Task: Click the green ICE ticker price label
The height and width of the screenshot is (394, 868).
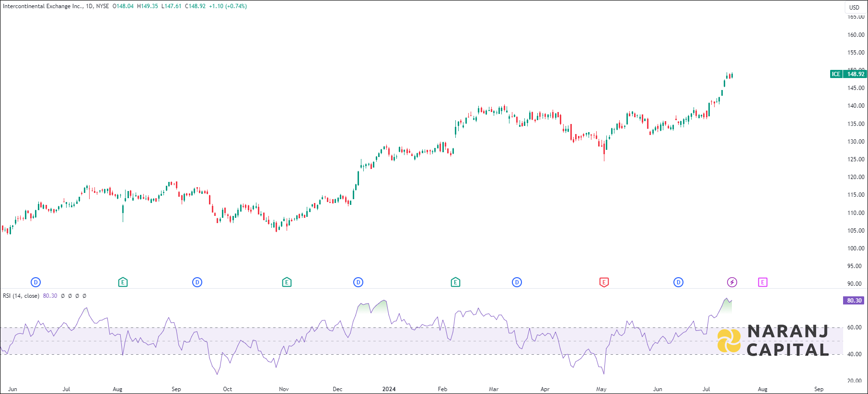Action: coord(848,74)
